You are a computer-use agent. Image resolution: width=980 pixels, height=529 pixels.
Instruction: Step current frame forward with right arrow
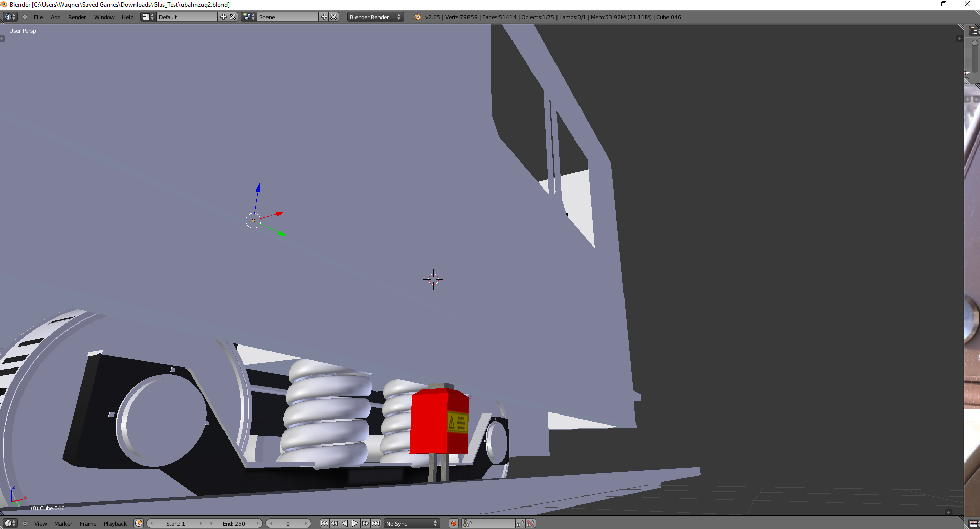tap(306, 523)
